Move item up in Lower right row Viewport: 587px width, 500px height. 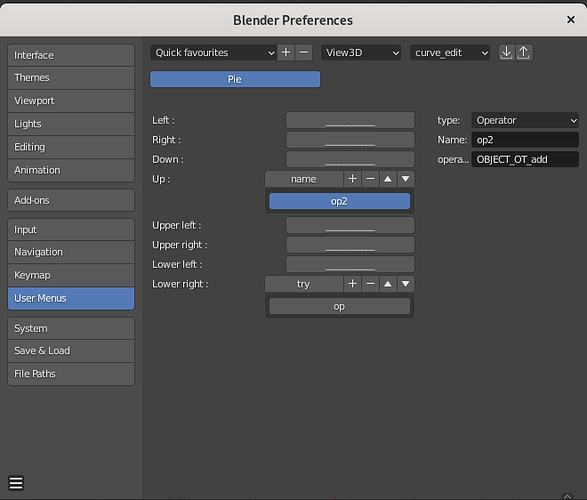click(x=388, y=284)
